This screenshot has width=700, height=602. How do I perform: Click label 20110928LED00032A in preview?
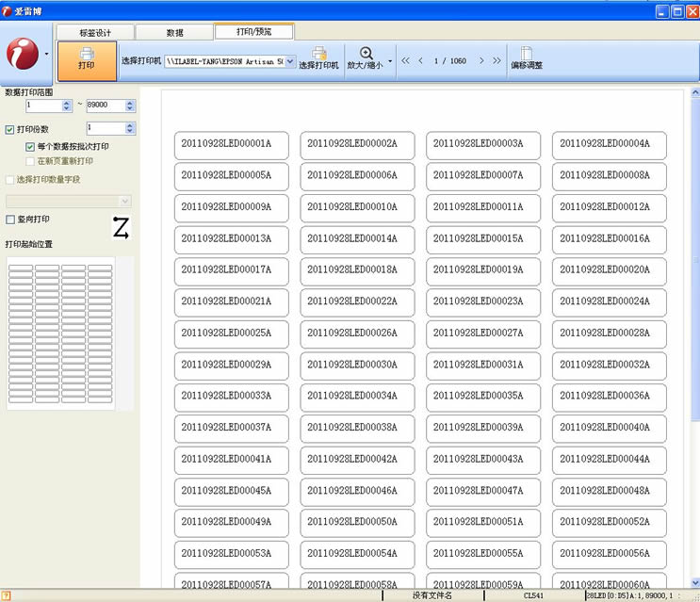[x=609, y=366]
